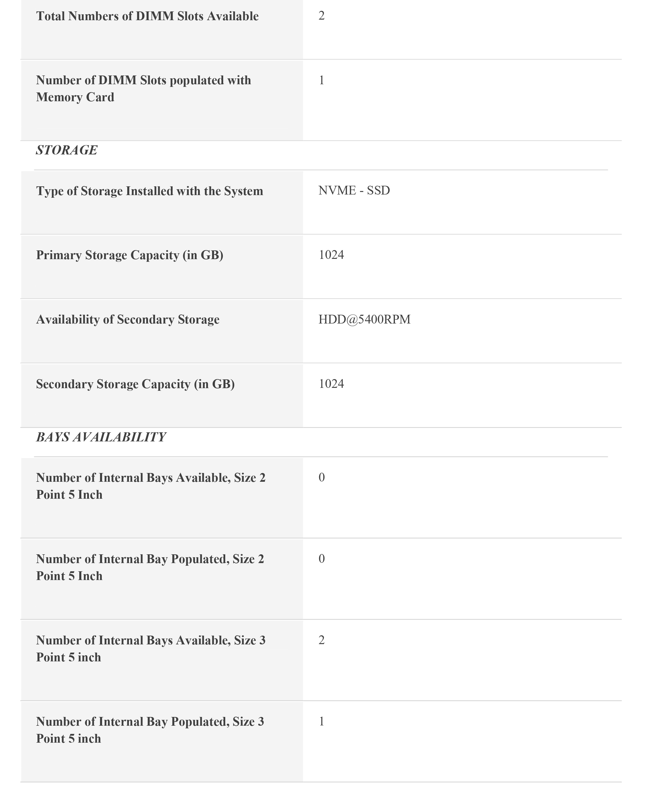Click the Type of Storage Installed label
The width and height of the screenshot is (645, 812).
click(149, 191)
